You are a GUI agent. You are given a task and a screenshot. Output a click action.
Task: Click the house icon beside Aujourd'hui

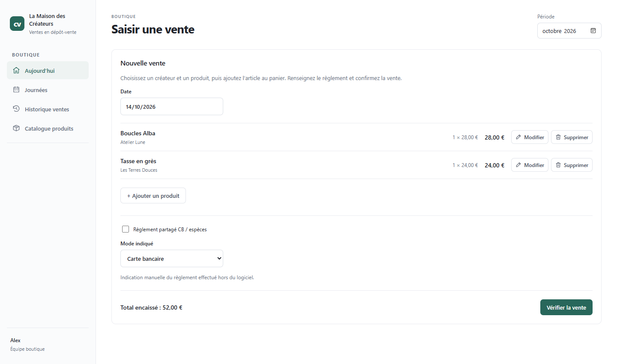(16, 70)
